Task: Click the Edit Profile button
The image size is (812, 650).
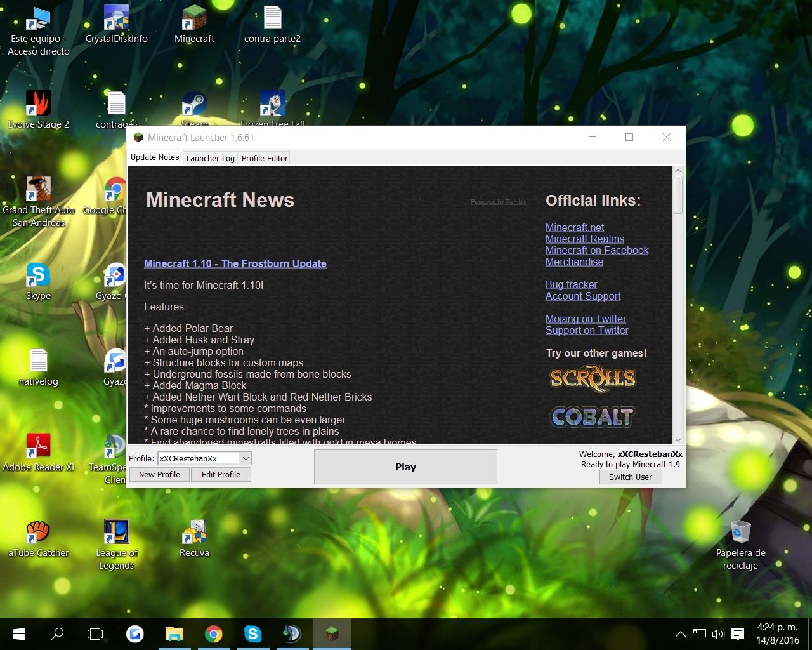Action: click(x=221, y=474)
